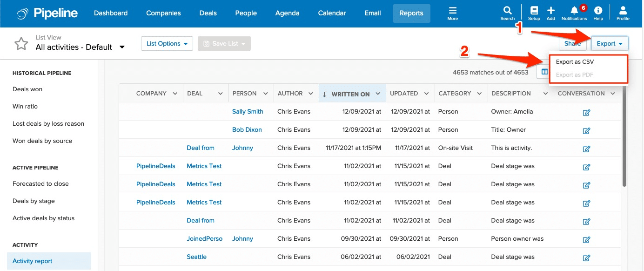Edit conversation icon for Bob Dixon row
644x271 pixels.
pyautogui.click(x=586, y=130)
